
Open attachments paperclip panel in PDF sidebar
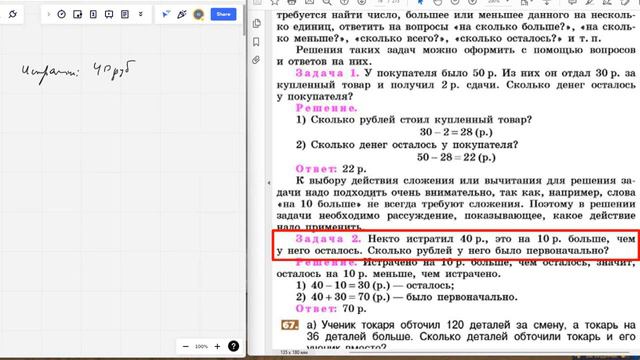(256, 60)
